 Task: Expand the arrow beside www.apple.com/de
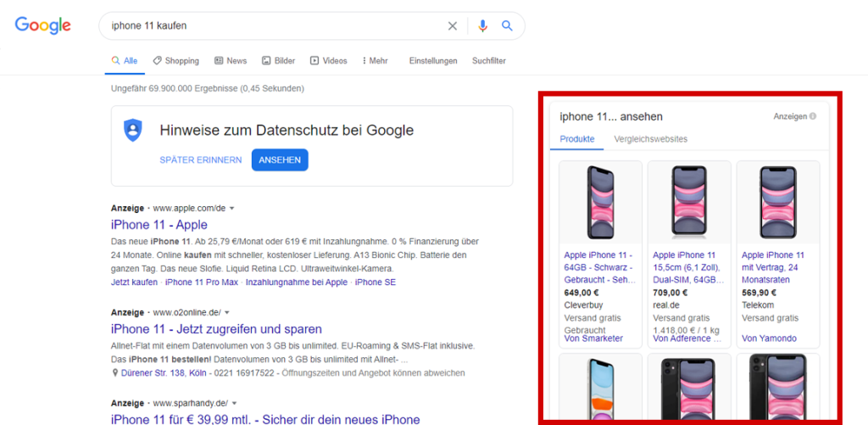click(232, 209)
